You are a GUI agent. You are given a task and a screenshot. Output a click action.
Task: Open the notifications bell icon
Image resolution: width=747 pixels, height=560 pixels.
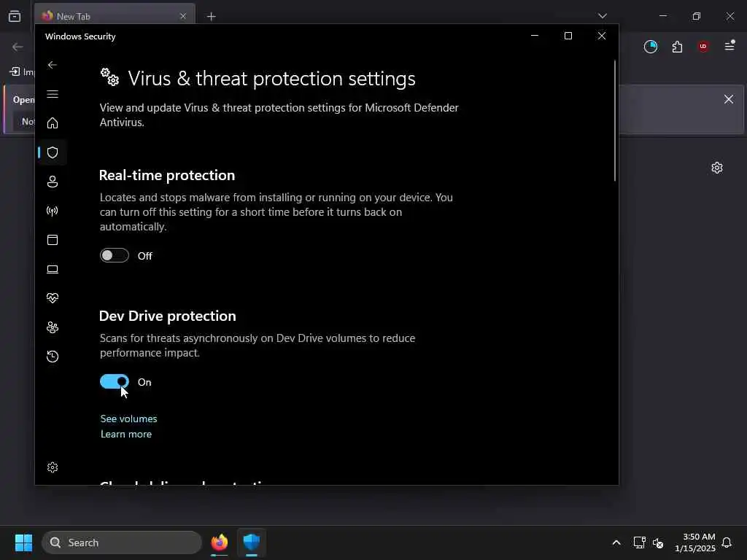[727, 542]
